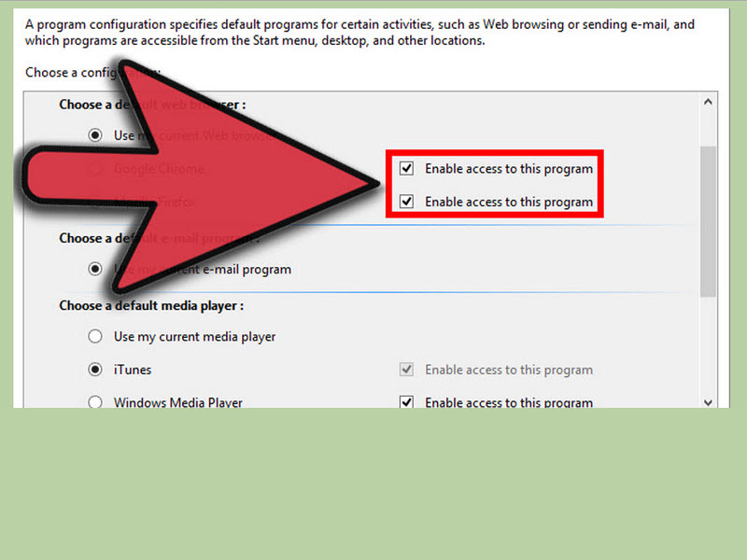This screenshot has height=560, width=747.
Task: Toggle Windows Media Player enable access checkbox
Action: [x=406, y=402]
